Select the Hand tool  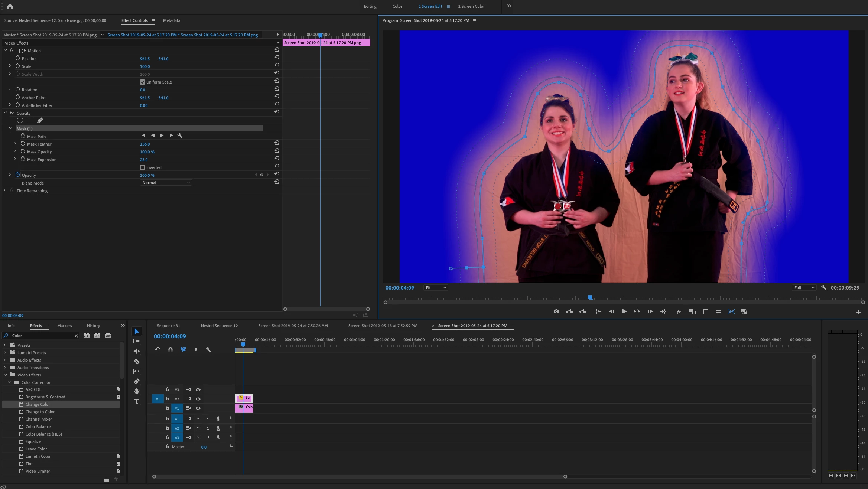[137, 391]
